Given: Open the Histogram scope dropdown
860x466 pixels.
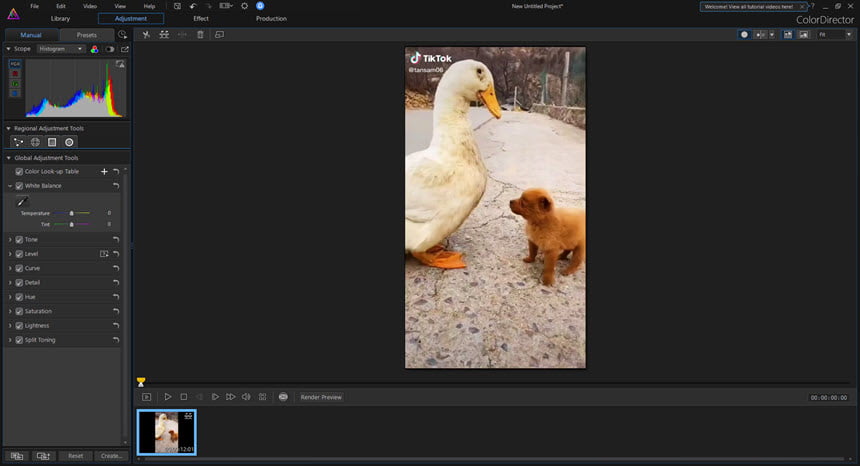Looking at the screenshot, I should 61,49.
